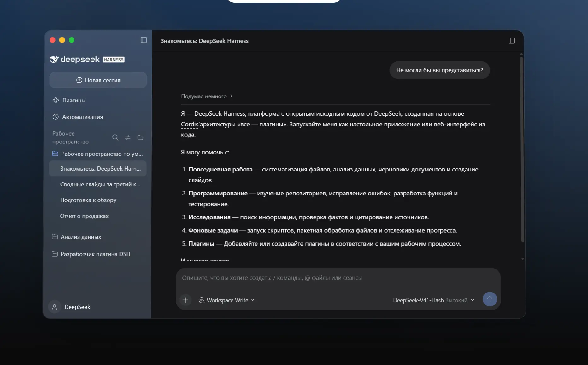Toggle the right side panel icon
This screenshot has width=588, height=365.
point(512,41)
